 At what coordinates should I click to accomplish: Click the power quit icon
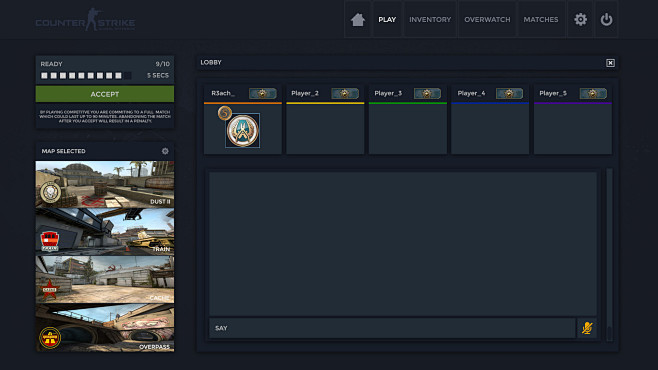pyautogui.click(x=606, y=19)
